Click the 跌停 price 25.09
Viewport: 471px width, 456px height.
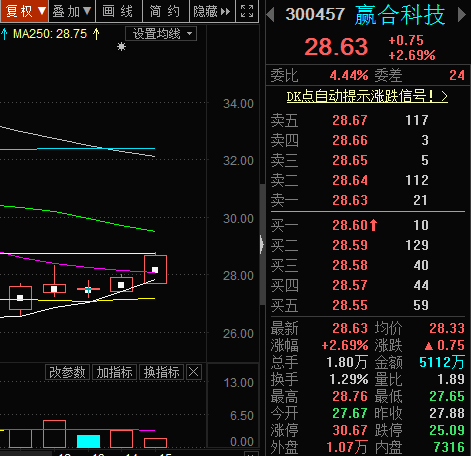click(447, 430)
